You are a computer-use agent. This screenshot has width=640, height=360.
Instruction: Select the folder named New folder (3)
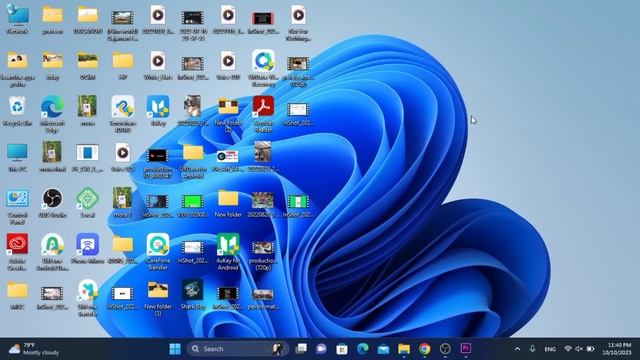158,298
